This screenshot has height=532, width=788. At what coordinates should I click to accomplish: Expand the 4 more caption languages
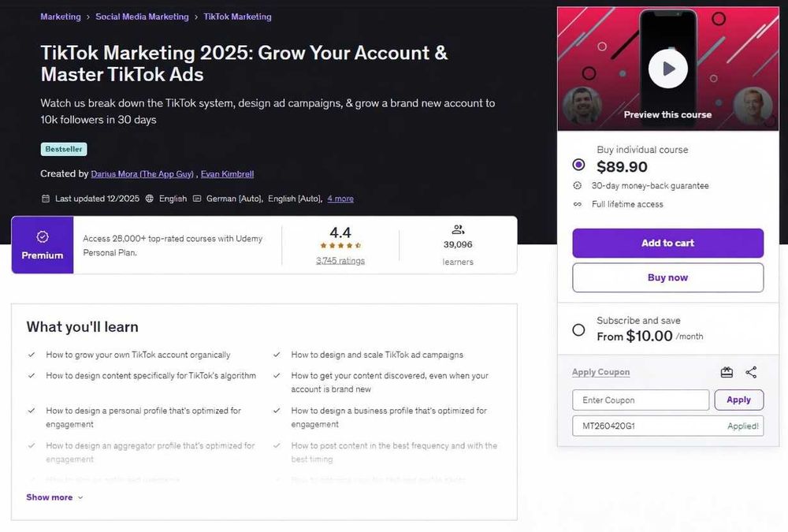pos(340,199)
